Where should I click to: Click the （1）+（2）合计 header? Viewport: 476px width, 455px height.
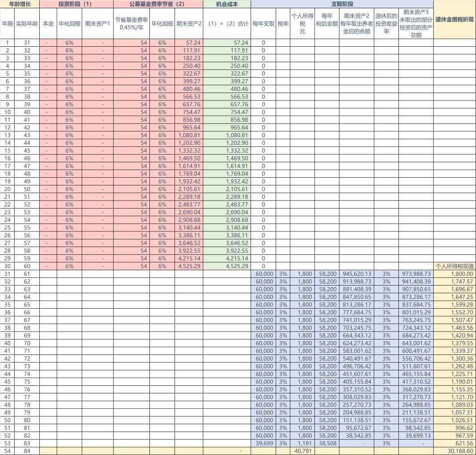click(x=227, y=24)
